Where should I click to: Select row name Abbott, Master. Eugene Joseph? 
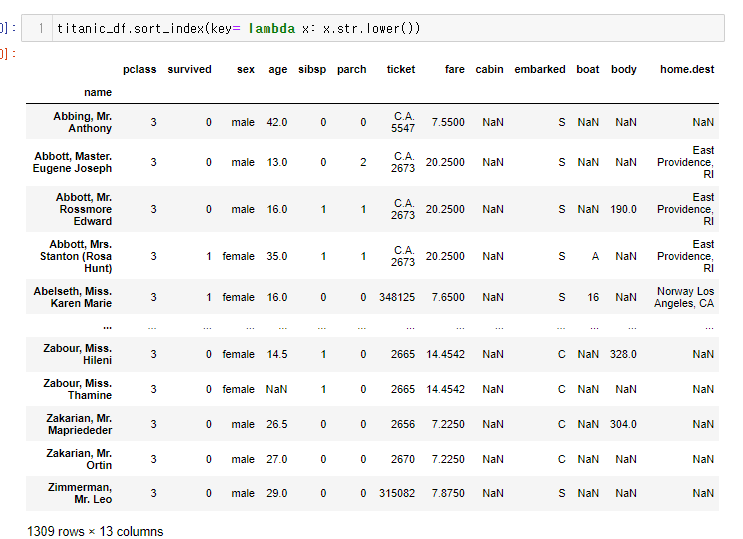pyautogui.click(x=72, y=162)
